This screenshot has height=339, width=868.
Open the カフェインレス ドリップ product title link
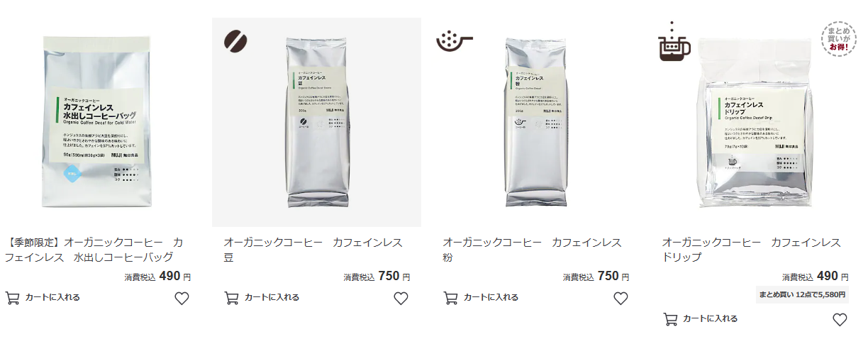pos(752,250)
